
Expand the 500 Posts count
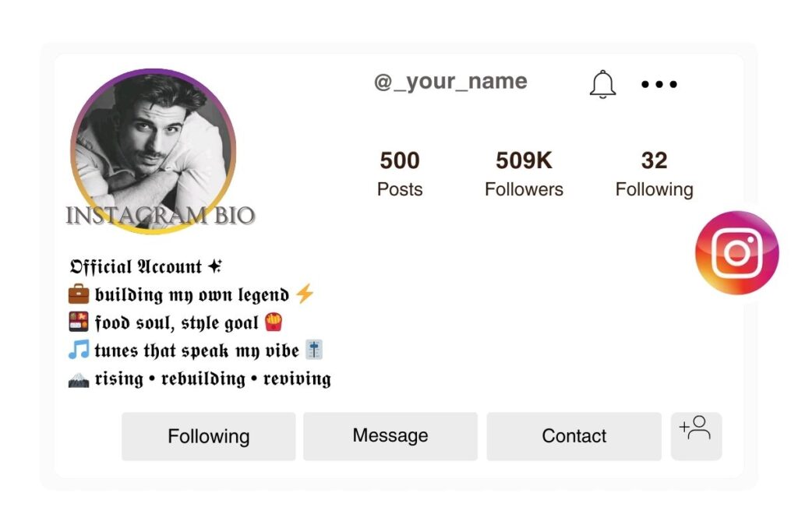point(399,173)
